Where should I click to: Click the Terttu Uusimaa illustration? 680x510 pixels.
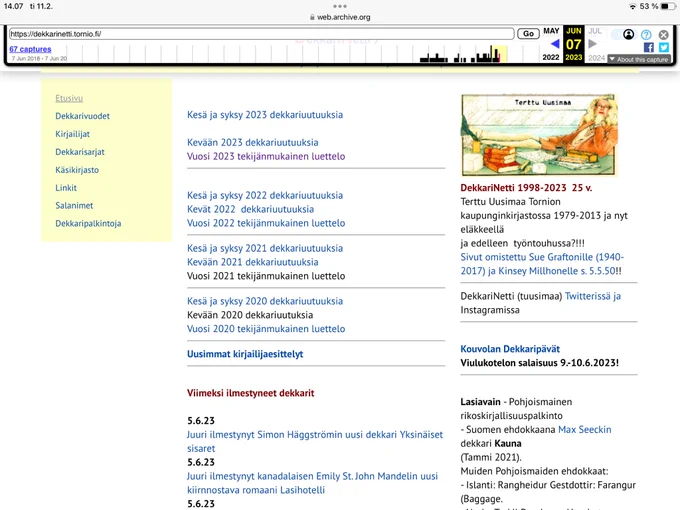point(539,135)
